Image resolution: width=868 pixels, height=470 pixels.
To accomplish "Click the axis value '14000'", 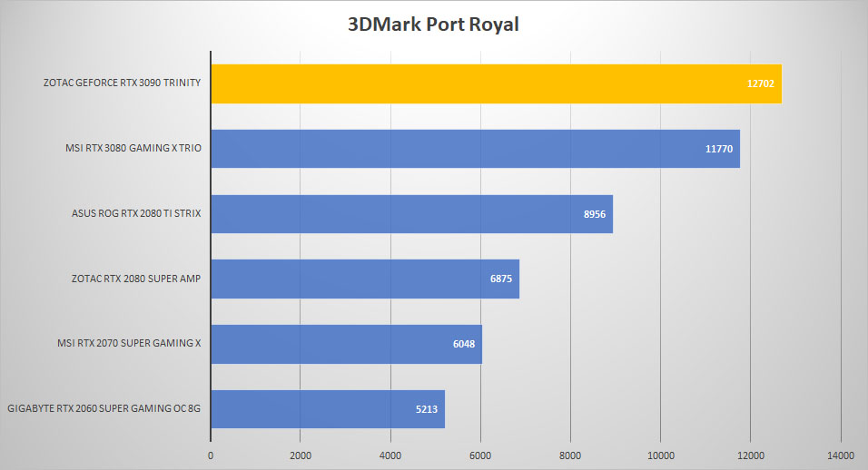I will pyautogui.click(x=841, y=455).
